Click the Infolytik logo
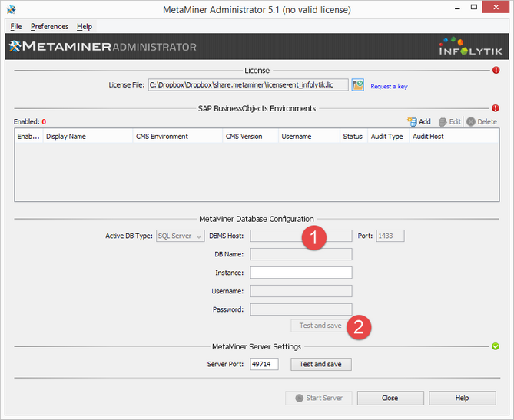The width and height of the screenshot is (514, 420). (470, 46)
